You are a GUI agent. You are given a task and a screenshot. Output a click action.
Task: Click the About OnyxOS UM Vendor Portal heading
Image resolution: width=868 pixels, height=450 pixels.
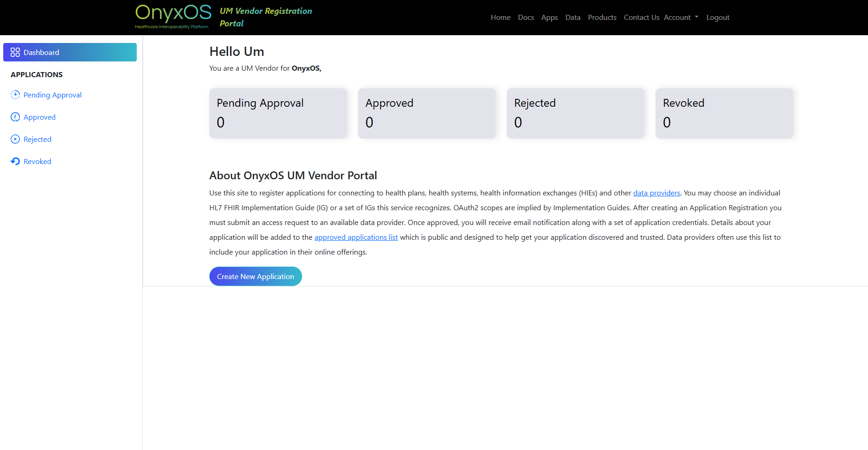pos(293,176)
